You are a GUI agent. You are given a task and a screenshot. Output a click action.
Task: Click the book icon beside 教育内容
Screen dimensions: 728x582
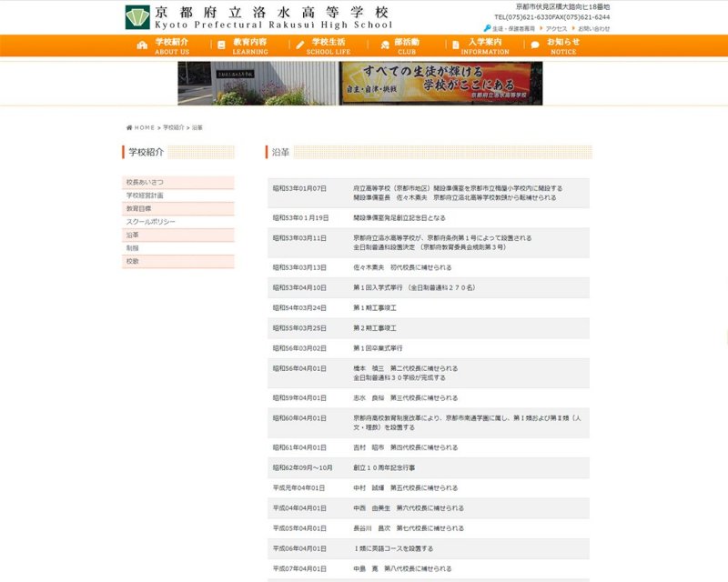[x=221, y=45]
